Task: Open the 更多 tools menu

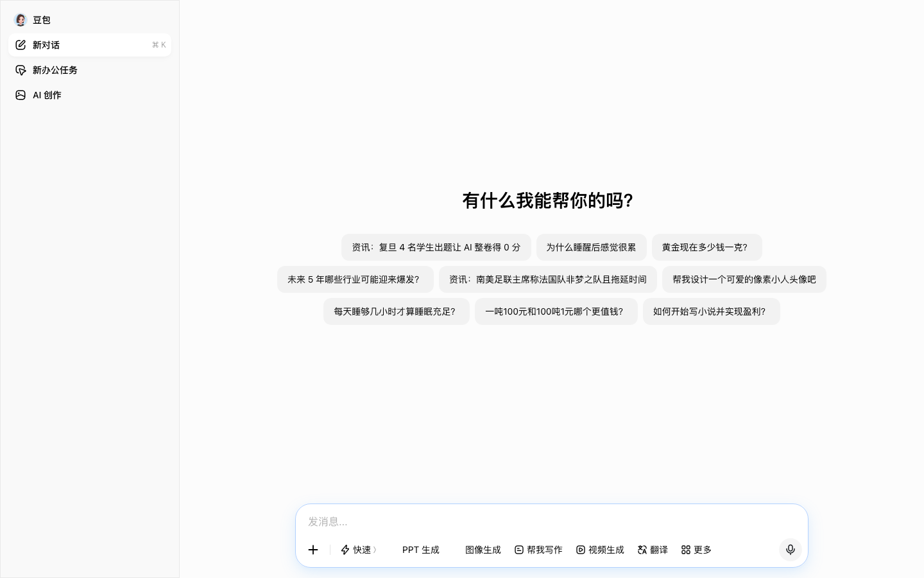Action: point(696,550)
